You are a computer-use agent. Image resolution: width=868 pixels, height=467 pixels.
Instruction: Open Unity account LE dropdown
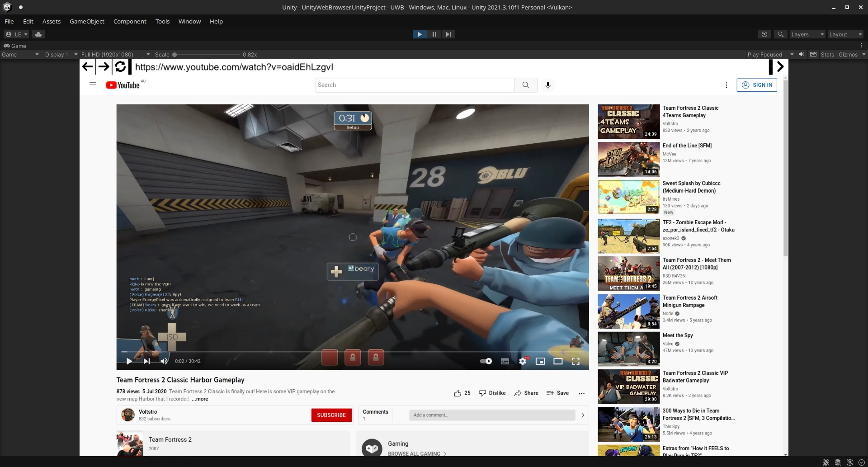pyautogui.click(x=17, y=34)
